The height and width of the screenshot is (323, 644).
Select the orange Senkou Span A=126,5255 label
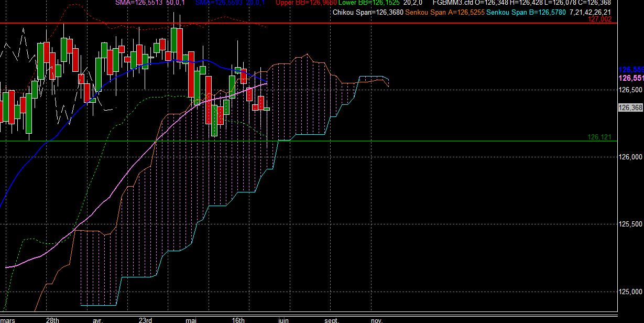point(444,13)
